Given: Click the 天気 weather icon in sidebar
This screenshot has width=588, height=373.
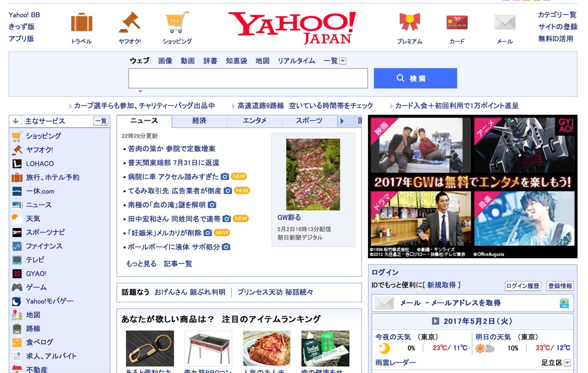Looking at the screenshot, I should coord(17,218).
